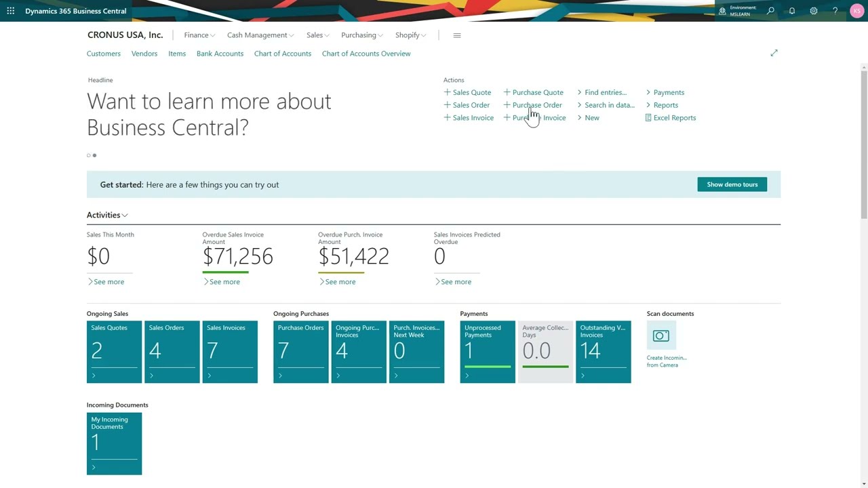
Task: Expand the New action group
Action: coord(588,118)
